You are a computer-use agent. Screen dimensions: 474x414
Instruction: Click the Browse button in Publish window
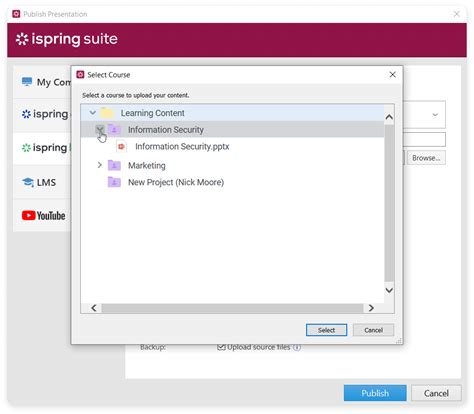(426, 158)
